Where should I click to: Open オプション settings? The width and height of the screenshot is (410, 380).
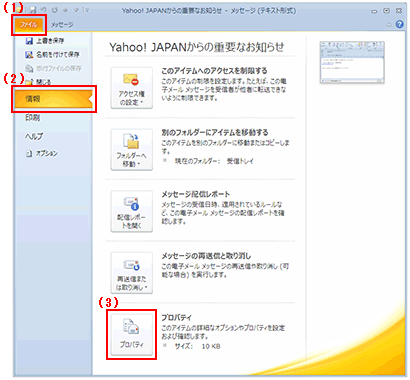(x=47, y=153)
